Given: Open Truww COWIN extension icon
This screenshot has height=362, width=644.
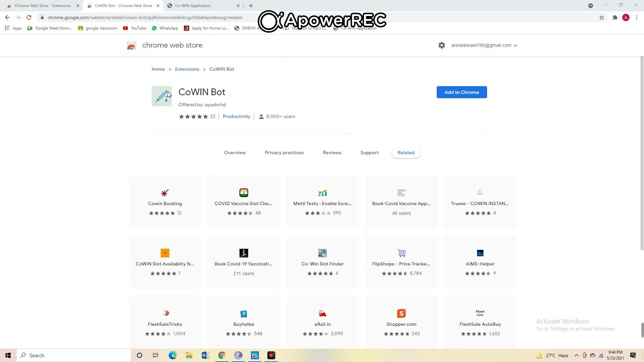Looking at the screenshot, I should coord(480,193).
